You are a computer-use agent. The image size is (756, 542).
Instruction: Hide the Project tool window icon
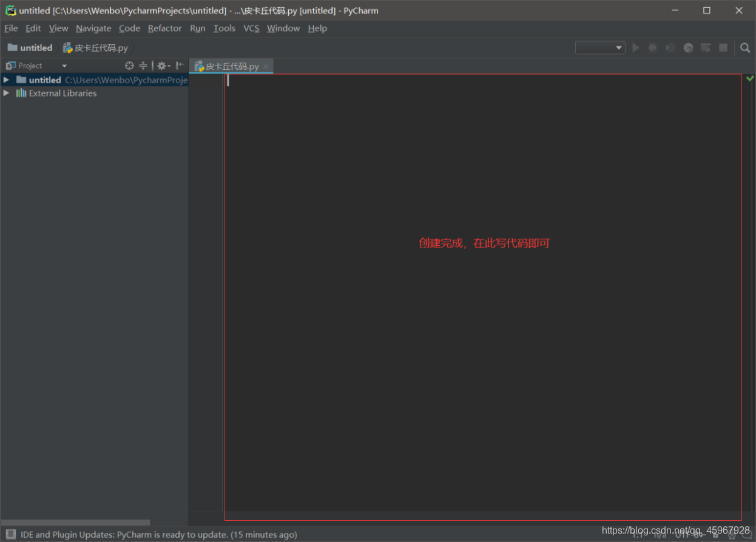coord(180,66)
